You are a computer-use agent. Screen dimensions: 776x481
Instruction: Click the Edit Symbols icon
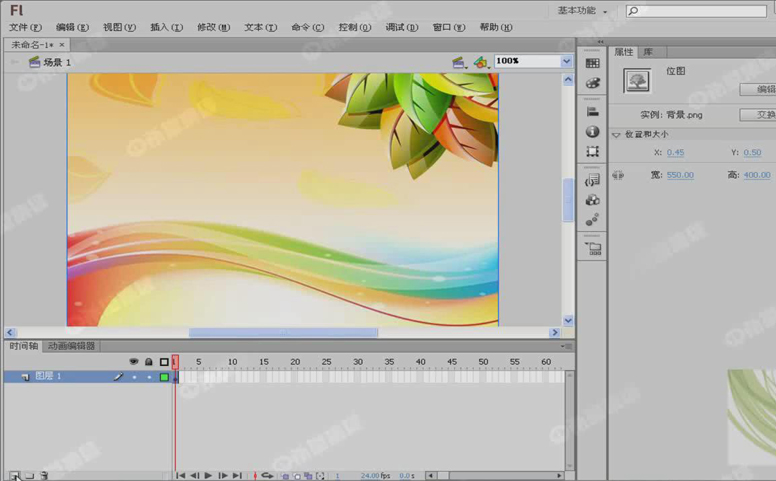click(481, 62)
